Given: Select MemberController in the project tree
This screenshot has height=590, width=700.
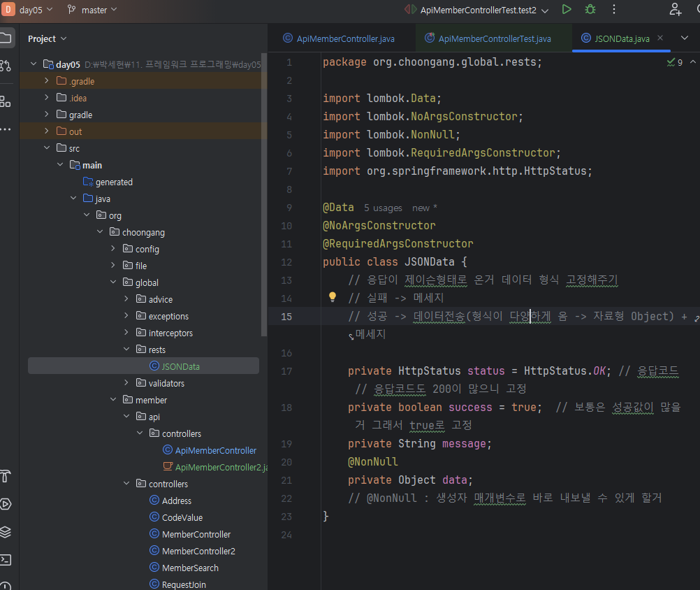Looking at the screenshot, I should point(196,534).
